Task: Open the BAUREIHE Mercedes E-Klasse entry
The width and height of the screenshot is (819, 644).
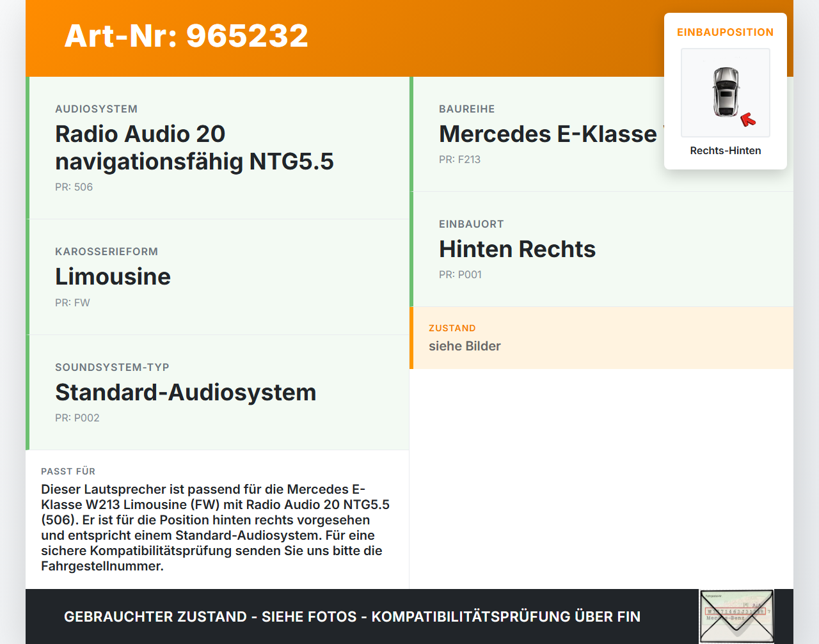Action: 552,134
